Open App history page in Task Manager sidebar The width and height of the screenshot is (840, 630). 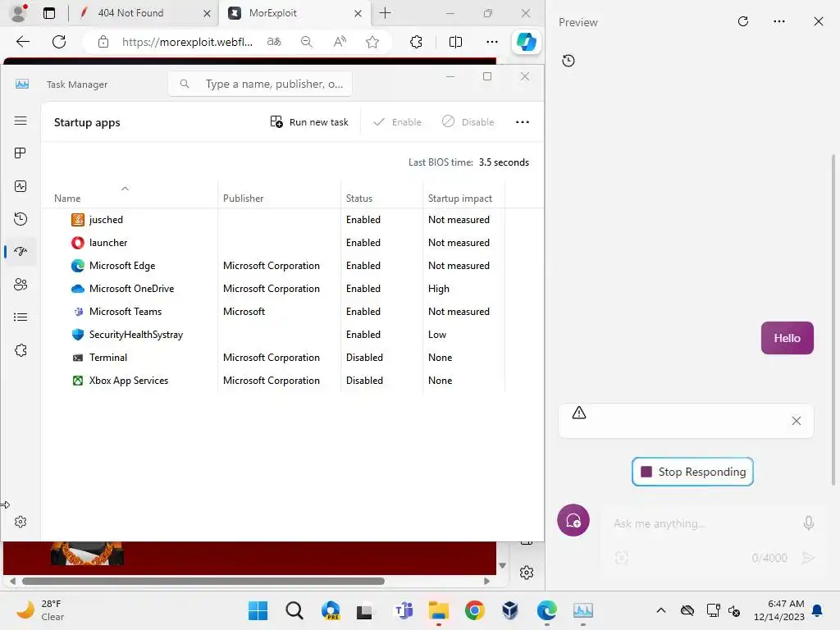point(21,218)
